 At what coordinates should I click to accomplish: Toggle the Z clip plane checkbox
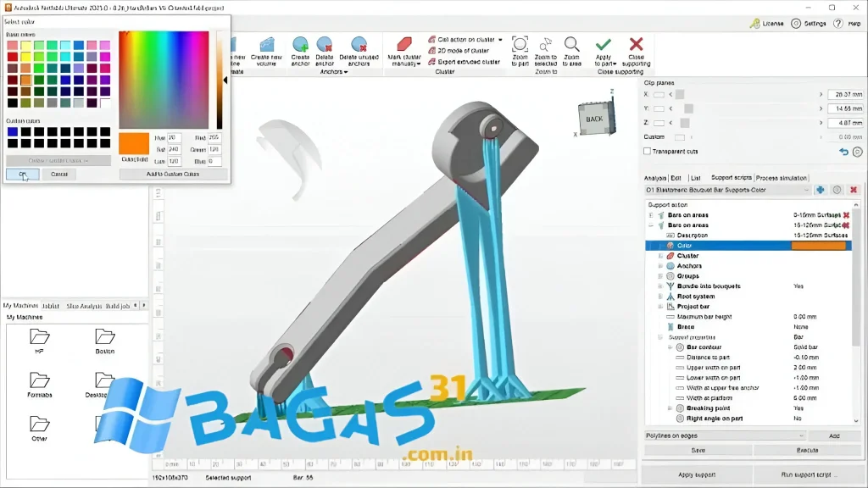coord(659,123)
